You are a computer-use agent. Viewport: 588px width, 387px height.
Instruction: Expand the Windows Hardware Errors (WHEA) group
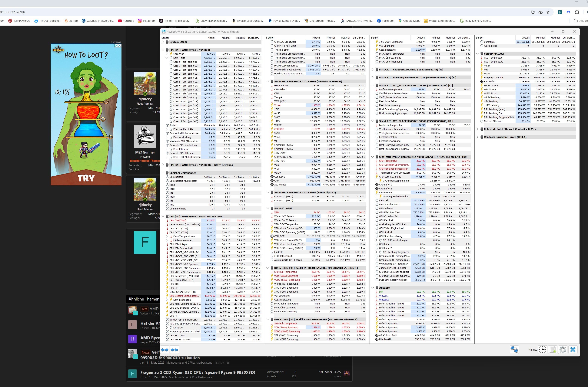pyautogui.click(x=477, y=137)
